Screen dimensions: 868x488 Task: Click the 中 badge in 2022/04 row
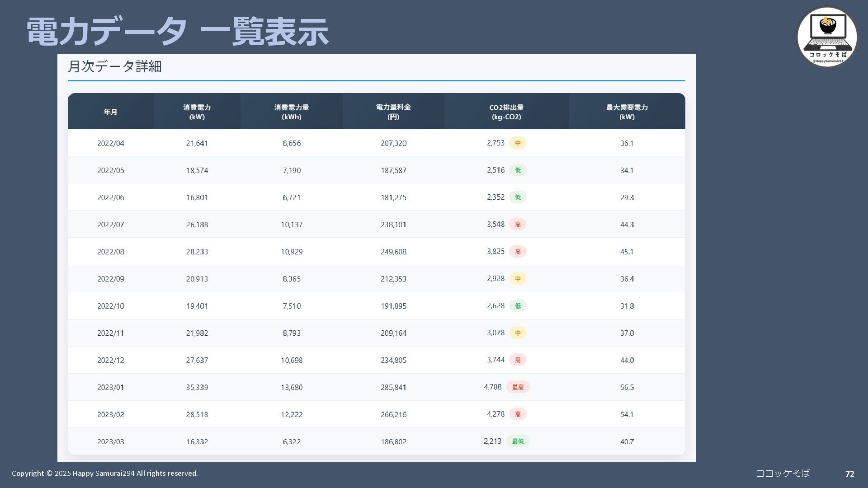pos(518,143)
